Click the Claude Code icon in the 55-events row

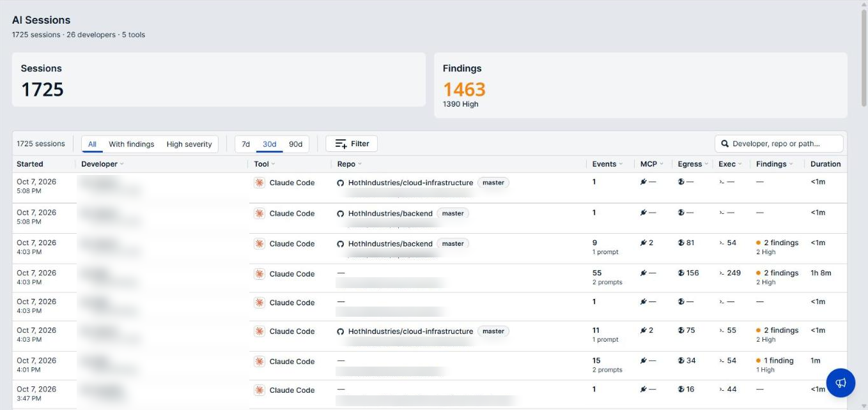260,274
